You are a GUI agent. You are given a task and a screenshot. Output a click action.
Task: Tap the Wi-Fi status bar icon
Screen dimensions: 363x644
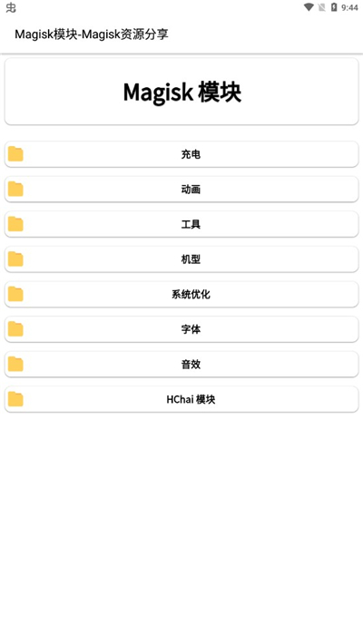pos(309,7)
